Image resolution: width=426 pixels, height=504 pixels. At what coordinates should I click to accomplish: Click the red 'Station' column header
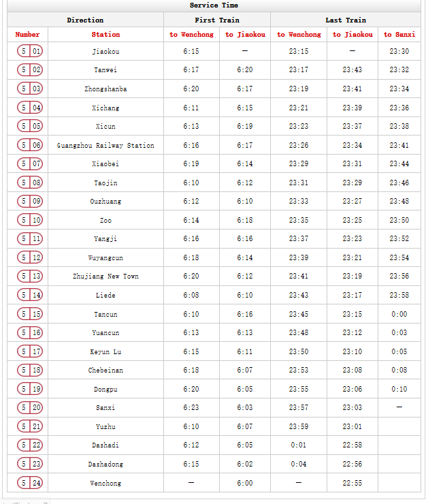(105, 34)
